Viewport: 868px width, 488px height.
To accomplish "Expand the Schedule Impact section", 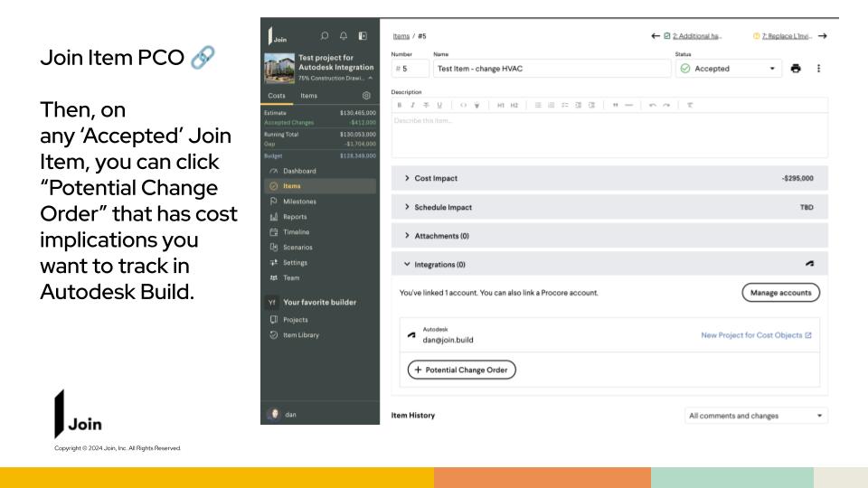I will [x=609, y=207].
